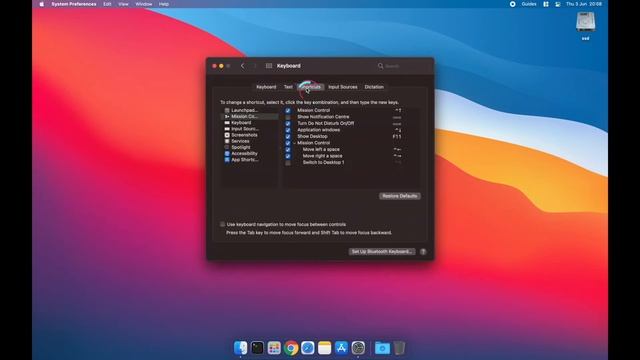This screenshot has width=640, height=360.
Task: Select Services category in shortcuts sidebar
Action: click(x=250, y=141)
